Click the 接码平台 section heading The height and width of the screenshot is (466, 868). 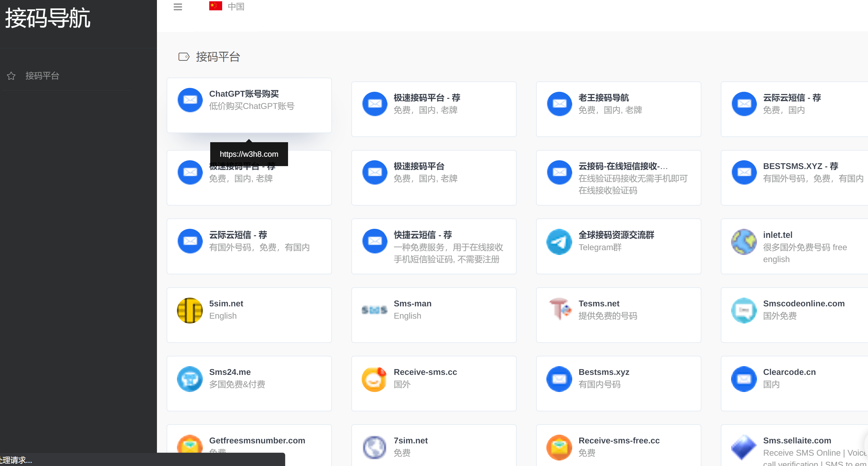[218, 57]
